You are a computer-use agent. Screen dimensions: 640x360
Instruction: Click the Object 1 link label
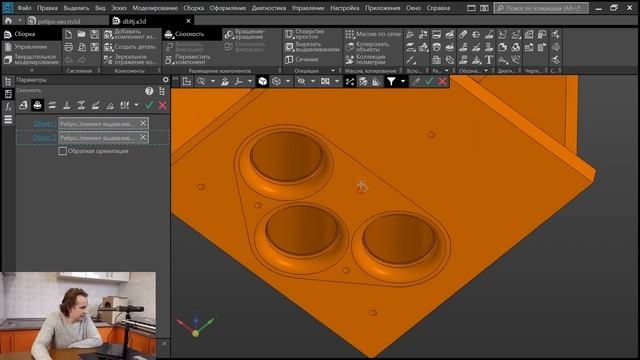point(45,123)
